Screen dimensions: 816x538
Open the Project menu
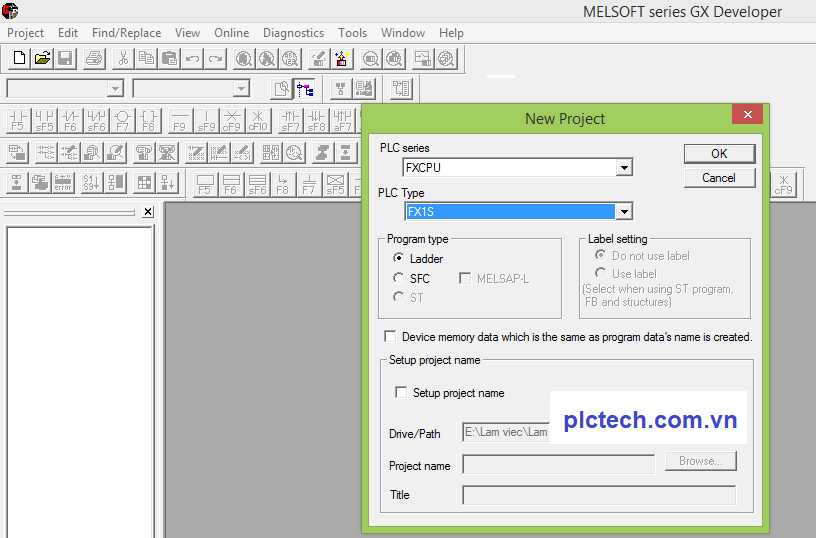[x=26, y=33]
